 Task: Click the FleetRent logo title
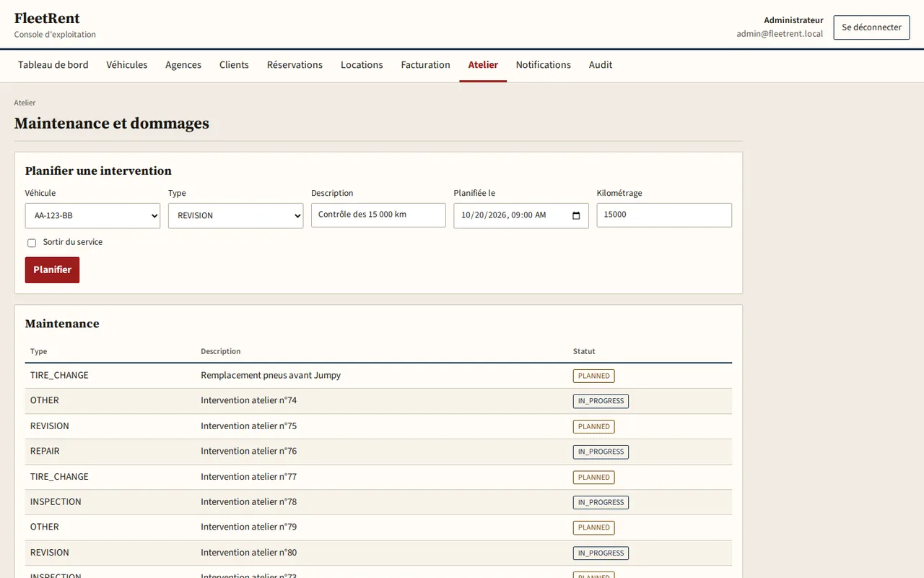(x=47, y=19)
